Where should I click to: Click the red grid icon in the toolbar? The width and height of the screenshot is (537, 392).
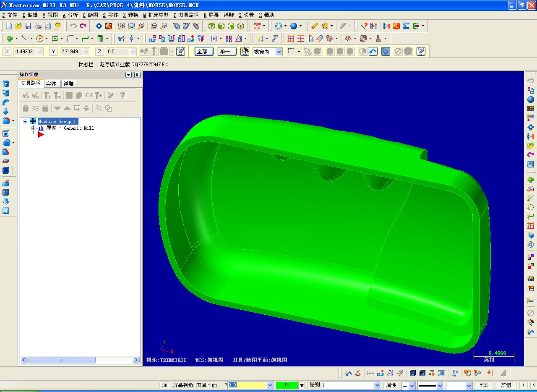[291, 39]
